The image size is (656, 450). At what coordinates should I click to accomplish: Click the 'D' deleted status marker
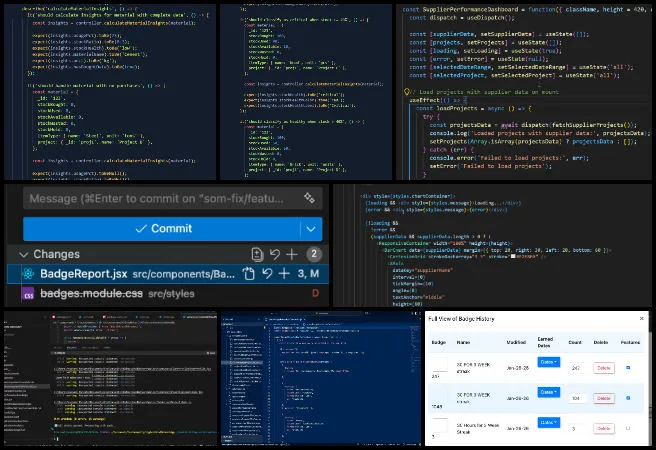tap(315, 294)
